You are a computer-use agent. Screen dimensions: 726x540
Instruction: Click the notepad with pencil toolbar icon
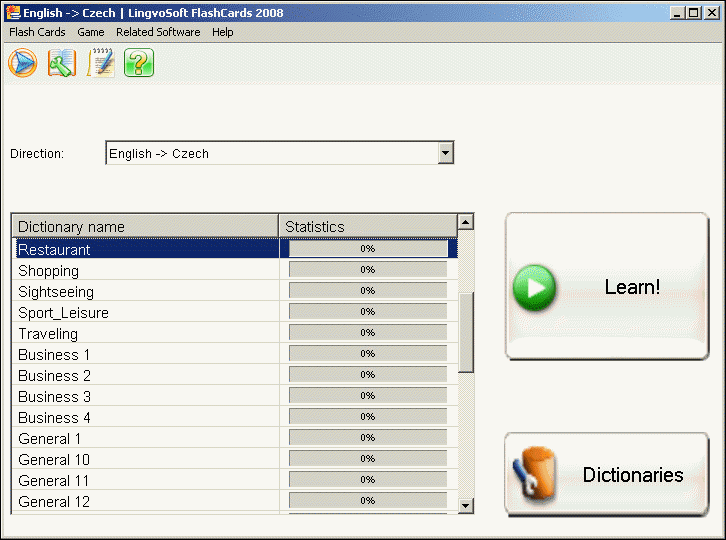click(101, 62)
